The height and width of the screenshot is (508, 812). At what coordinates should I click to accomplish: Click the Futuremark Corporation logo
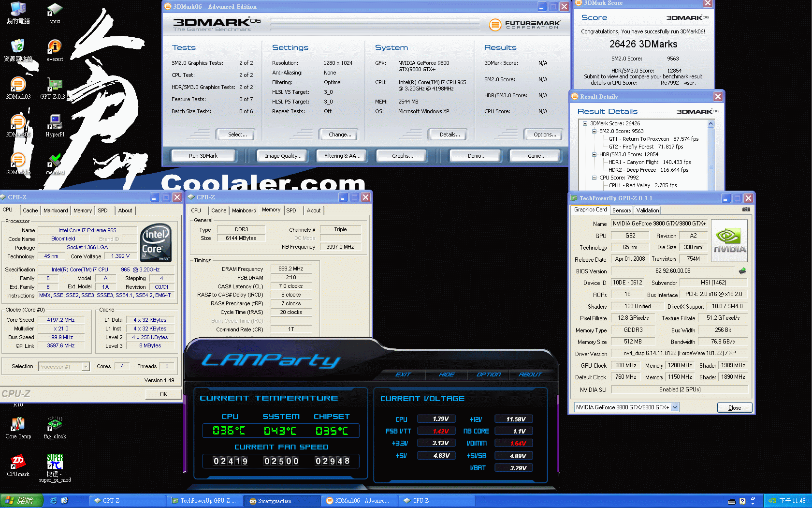coord(525,24)
